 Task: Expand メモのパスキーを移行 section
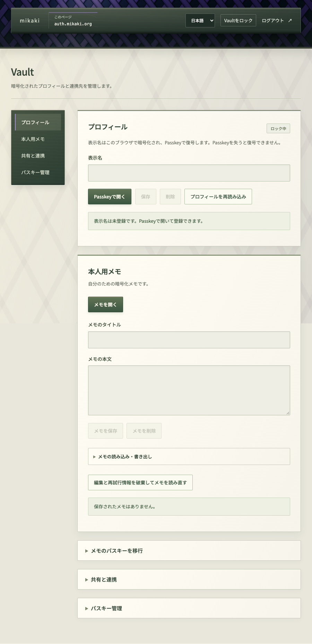189,550
